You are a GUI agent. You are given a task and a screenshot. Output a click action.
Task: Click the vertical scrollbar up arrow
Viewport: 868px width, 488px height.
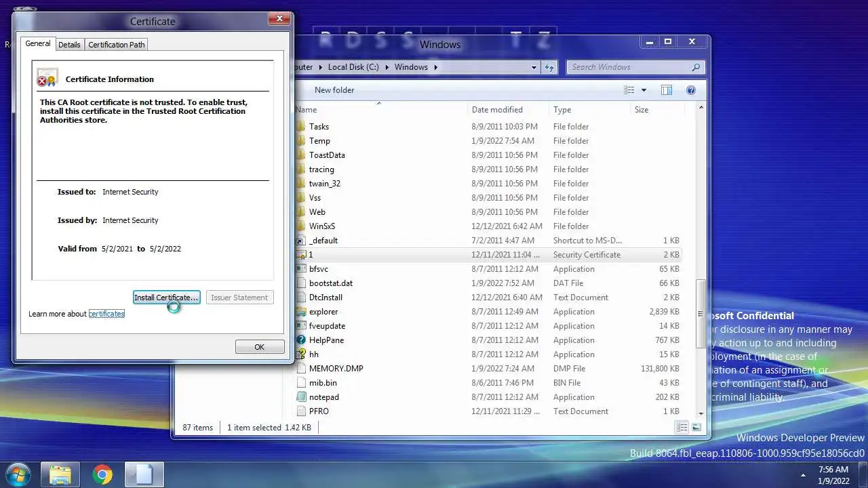pyautogui.click(x=701, y=108)
